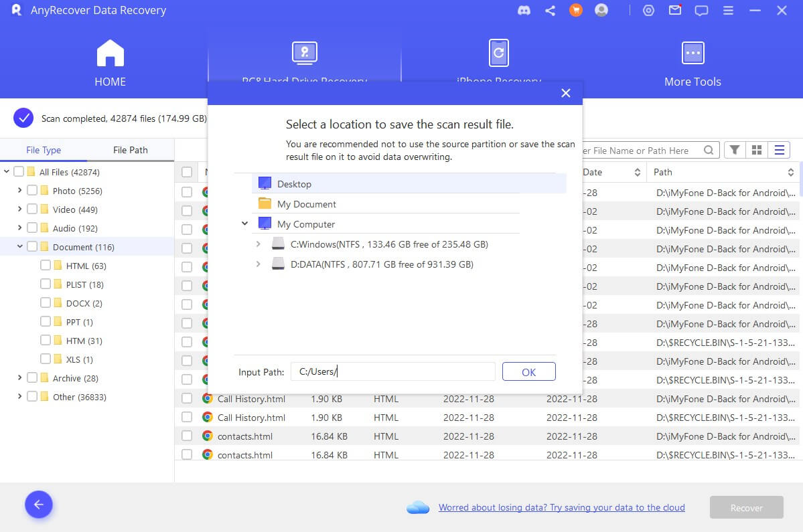The image size is (803, 532).
Task: Open the More Tools tab
Action: pyautogui.click(x=692, y=64)
